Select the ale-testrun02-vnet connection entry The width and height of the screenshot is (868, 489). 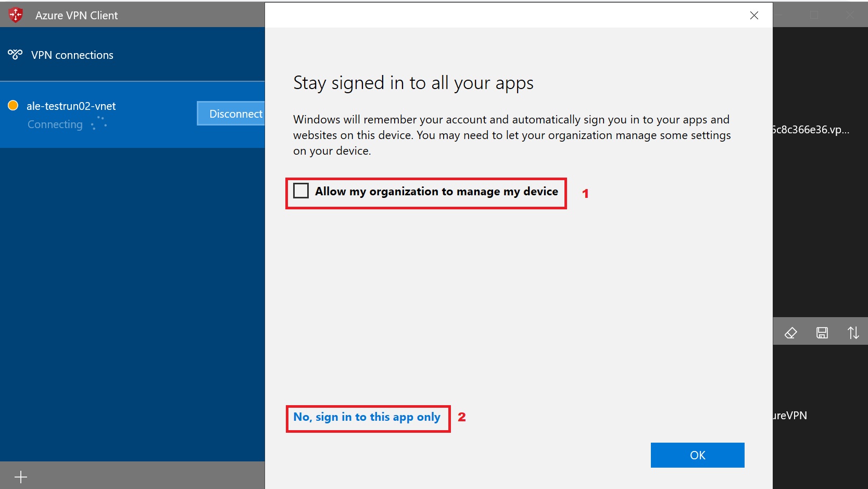pyautogui.click(x=132, y=115)
